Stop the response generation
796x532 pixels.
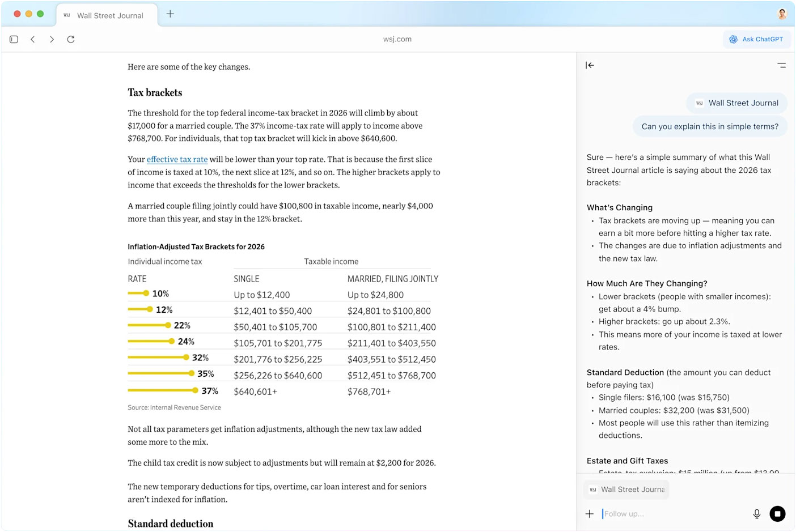[777, 514]
